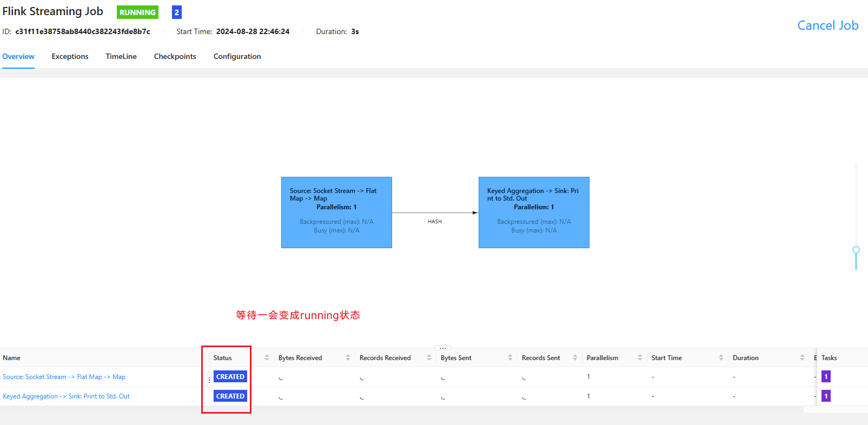Click the sort arrows beside Start Time
The width and height of the screenshot is (868, 425).
[721, 357]
